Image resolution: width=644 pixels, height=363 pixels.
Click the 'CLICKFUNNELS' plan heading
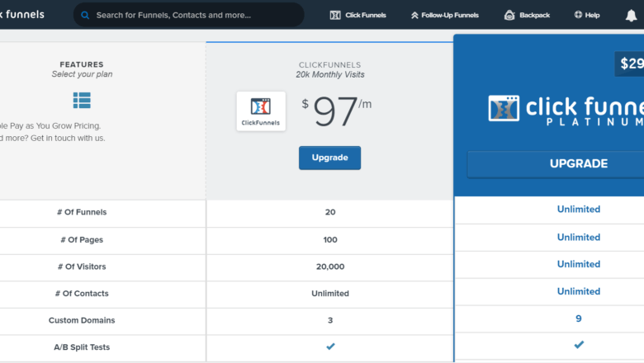[x=329, y=65]
